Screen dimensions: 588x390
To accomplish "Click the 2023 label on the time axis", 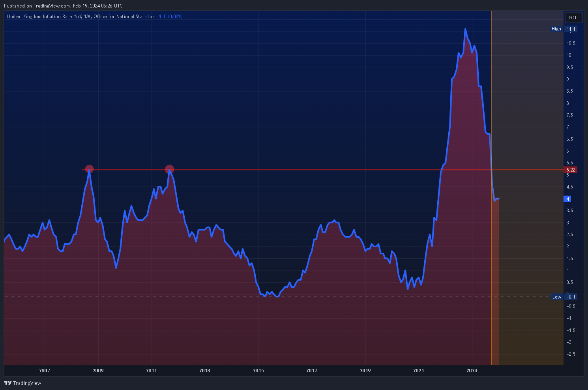I will [472, 370].
